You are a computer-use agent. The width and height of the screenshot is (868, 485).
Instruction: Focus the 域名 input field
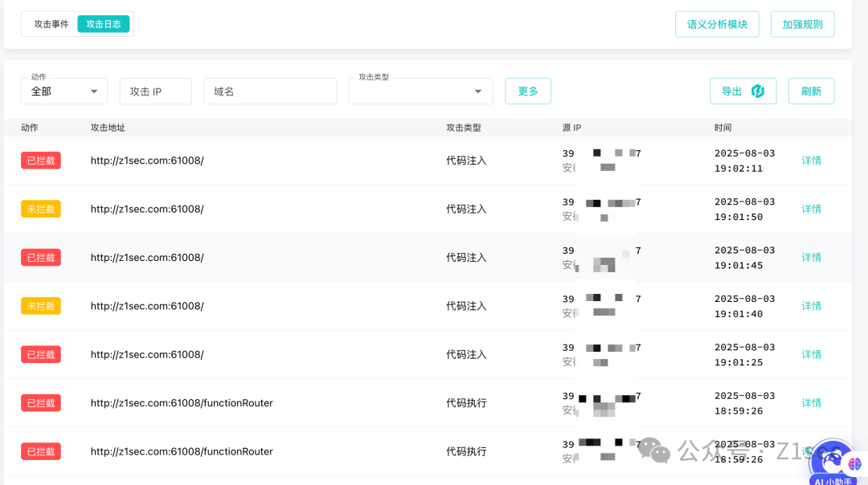click(x=269, y=92)
